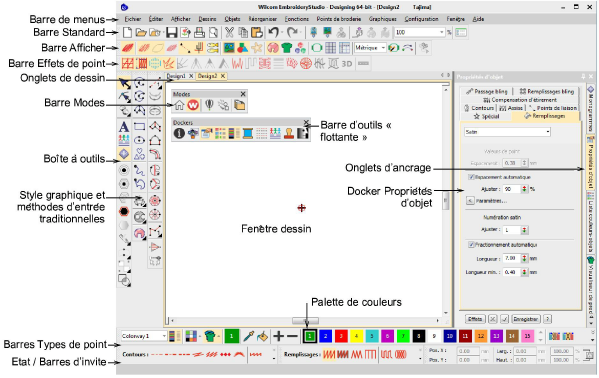The height and width of the screenshot is (378, 599).
Task: Click the green T-shirt icon in View bar
Action: (x=287, y=48)
